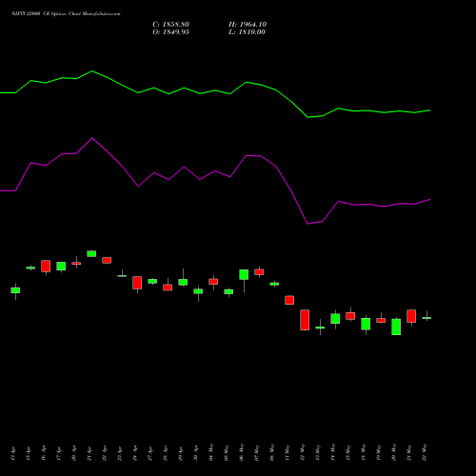Screen dimensions: 476x476
Task: Click the 14 May date label
Action: coord(333,452)
